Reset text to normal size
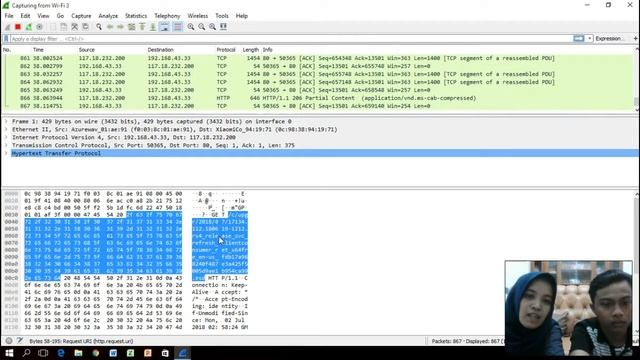Image resolution: width=640 pixels, height=360 pixels. tap(212, 27)
